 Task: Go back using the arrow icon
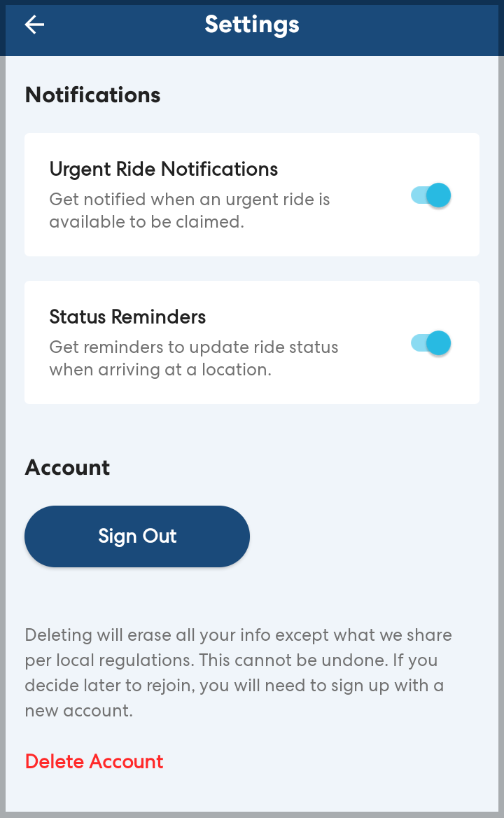(x=34, y=25)
